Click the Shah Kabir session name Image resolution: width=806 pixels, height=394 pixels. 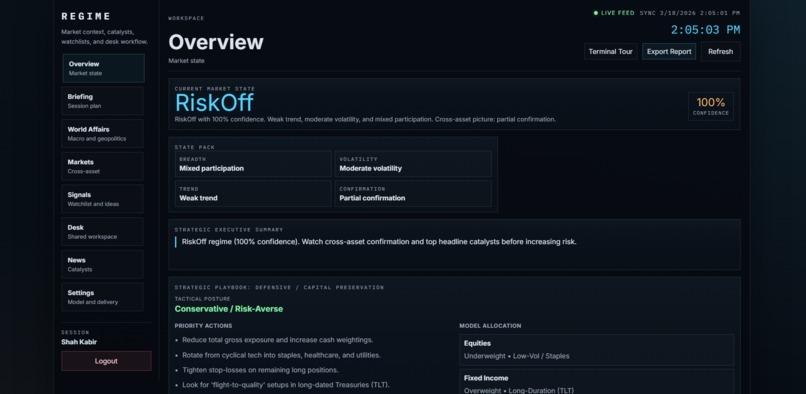[79, 342]
